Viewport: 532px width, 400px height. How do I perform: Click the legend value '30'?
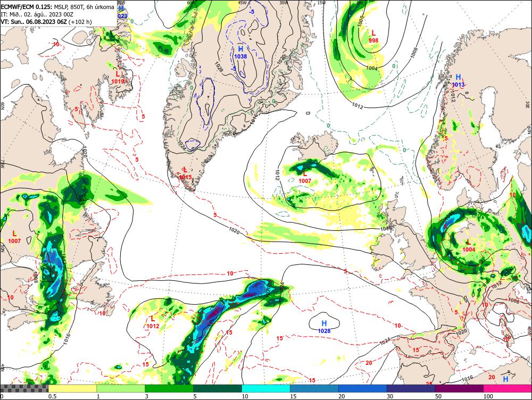390,396
